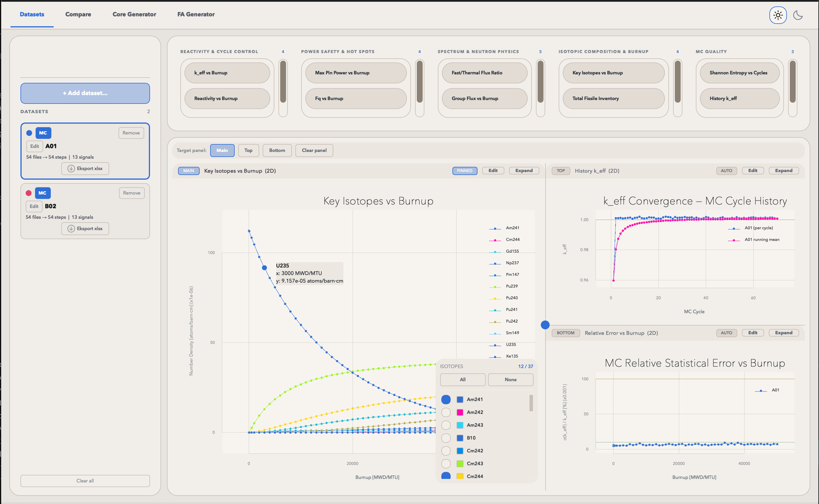Image resolution: width=819 pixels, height=504 pixels.
Task: Click Eksport xlsx download icon for B02
Action: pyautogui.click(x=71, y=228)
